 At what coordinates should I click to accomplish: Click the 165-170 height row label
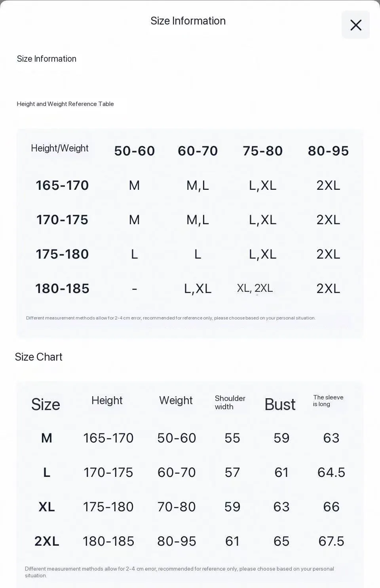coord(62,185)
